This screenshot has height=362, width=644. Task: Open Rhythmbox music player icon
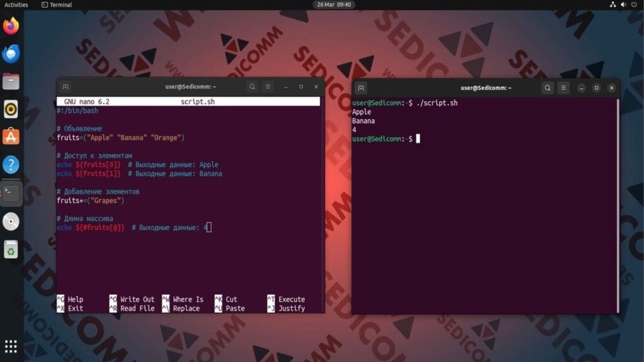11,109
